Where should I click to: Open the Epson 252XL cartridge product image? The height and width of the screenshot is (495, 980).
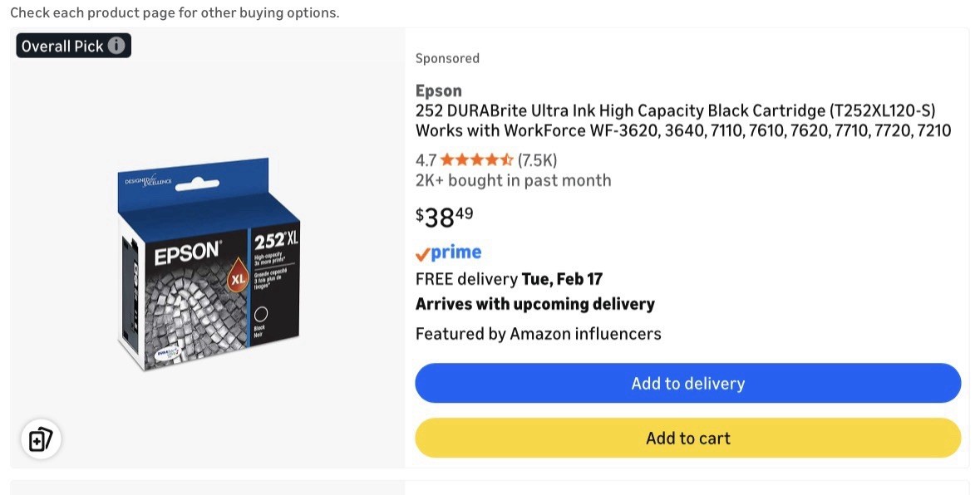(x=208, y=263)
